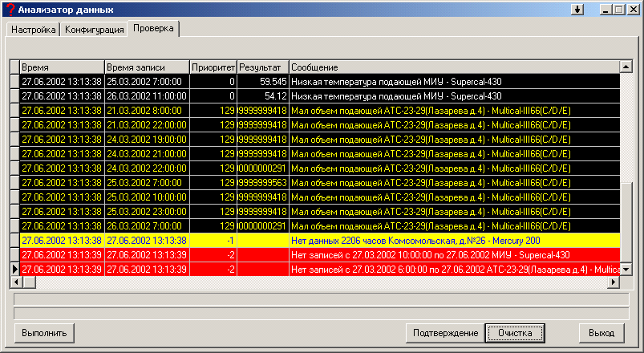Open the Конфигурация tab

pos(94,30)
